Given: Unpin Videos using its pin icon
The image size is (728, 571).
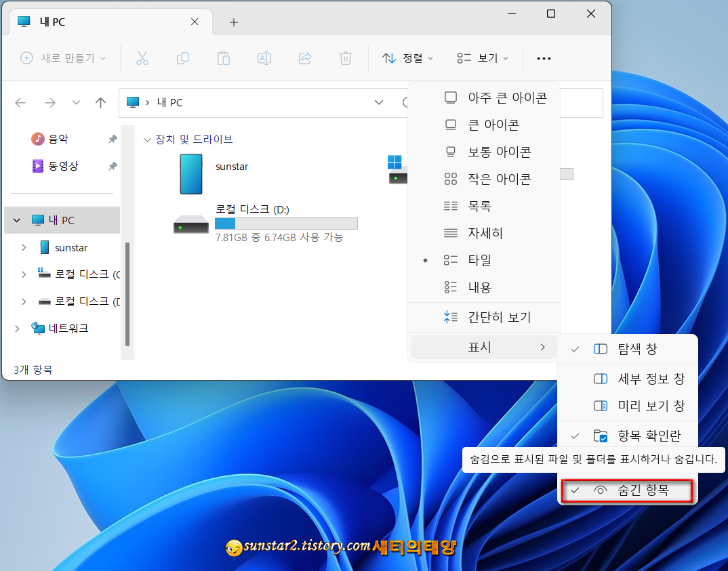Looking at the screenshot, I should (x=113, y=165).
